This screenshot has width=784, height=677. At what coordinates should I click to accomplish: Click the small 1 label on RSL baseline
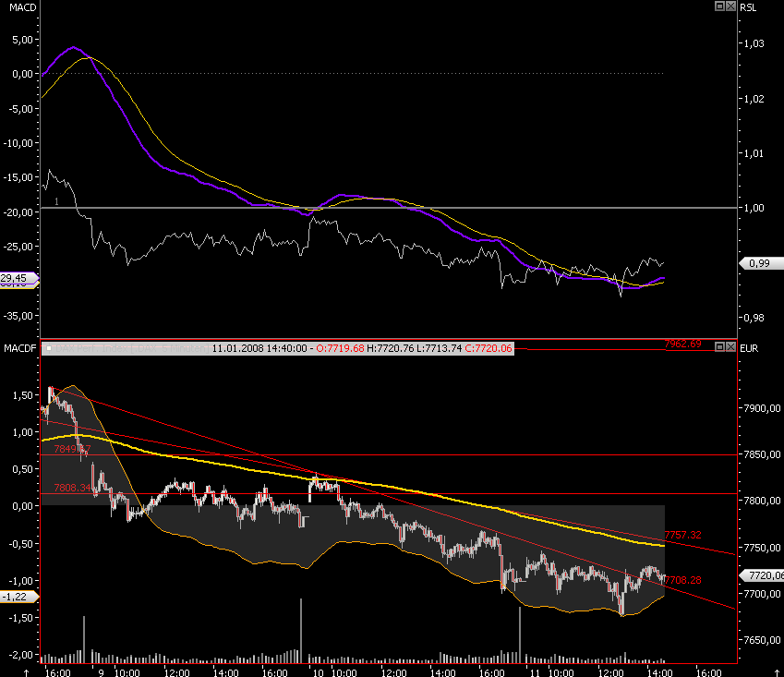pyautogui.click(x=56, y=201)
